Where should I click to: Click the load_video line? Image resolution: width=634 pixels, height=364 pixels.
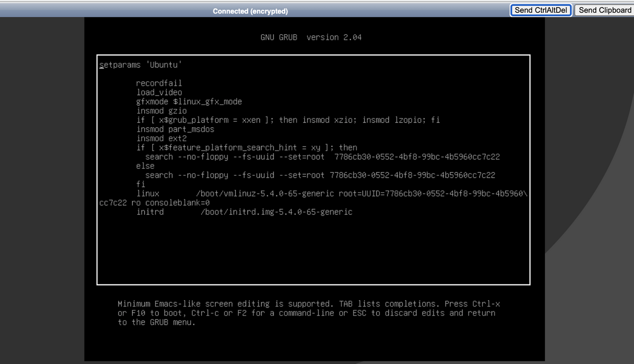(x=159, y=92)
